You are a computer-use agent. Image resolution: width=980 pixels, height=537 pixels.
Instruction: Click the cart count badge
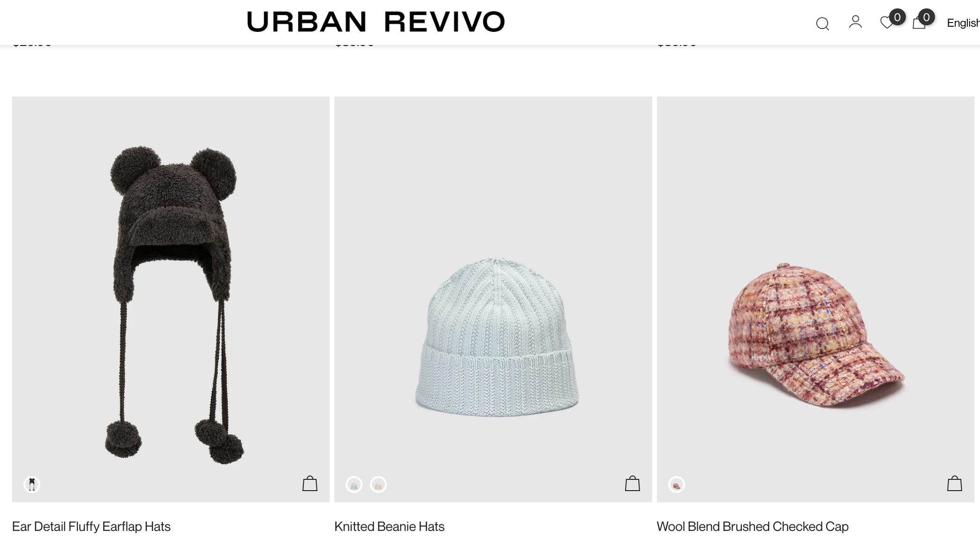pyautogui.click(x=927, y=17)
